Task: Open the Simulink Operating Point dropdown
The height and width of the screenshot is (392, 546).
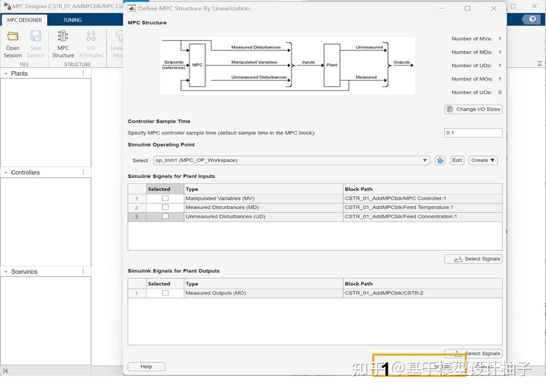Action: [x=424, y=160]
